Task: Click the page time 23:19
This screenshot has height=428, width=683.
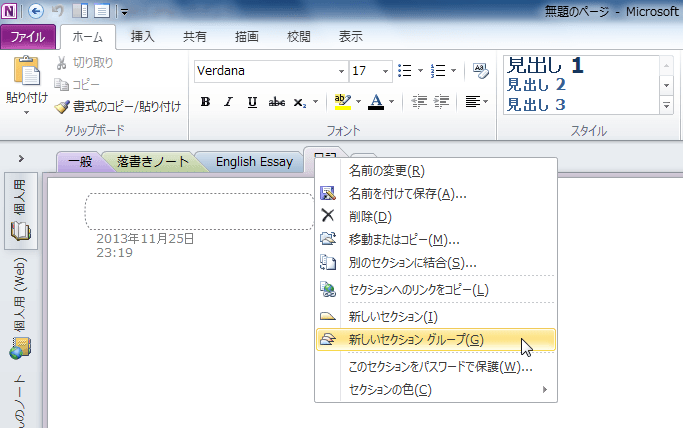Action: coord(114,253)
